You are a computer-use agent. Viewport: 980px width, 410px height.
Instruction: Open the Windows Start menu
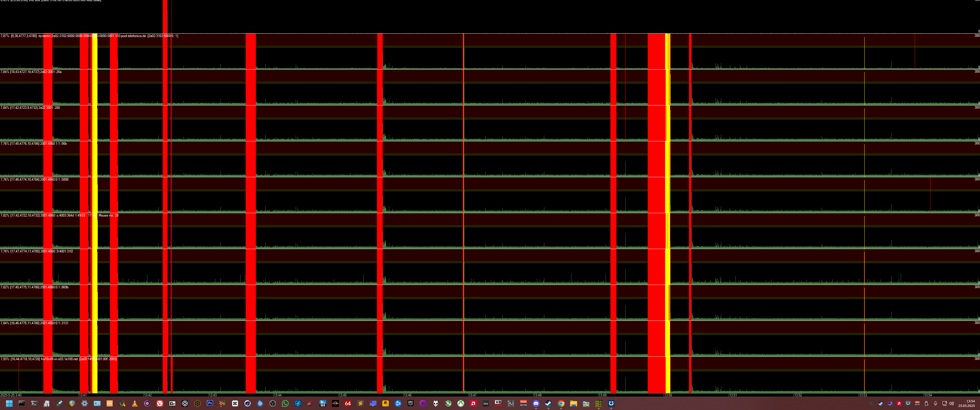click(x=9, y=403)
